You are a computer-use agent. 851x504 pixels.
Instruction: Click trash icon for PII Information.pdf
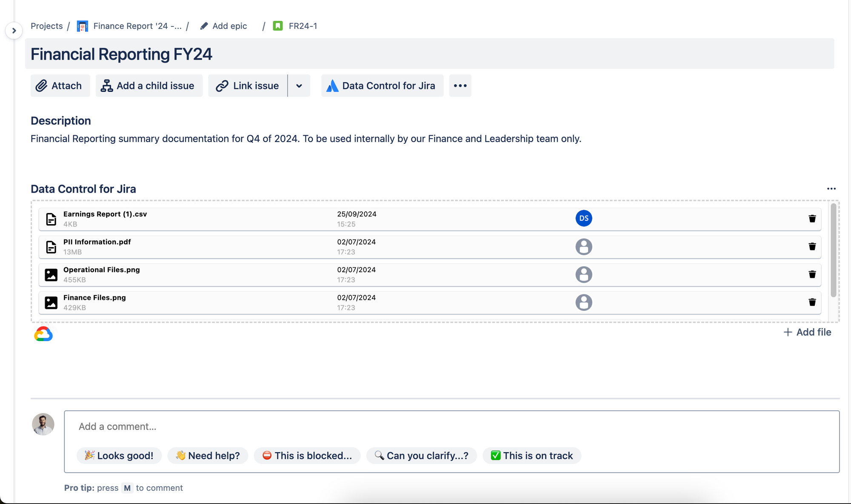coord(812,247)
